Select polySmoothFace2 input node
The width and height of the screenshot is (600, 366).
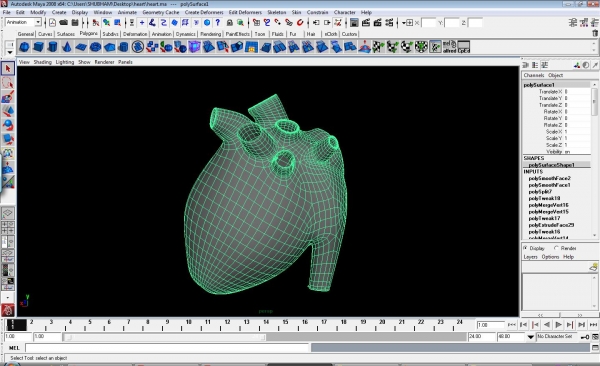pyautogui.click(x=549, y=178)
